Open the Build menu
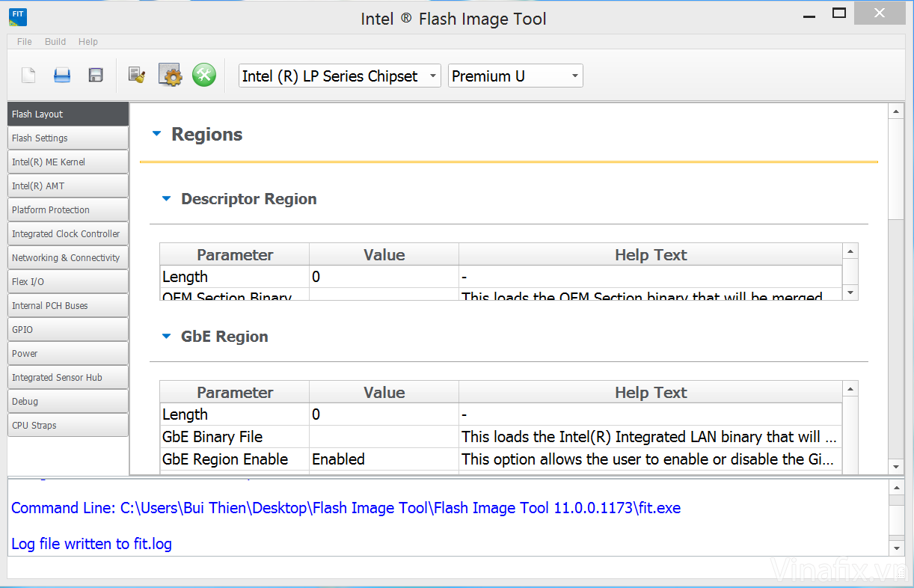Viewport: 914px width, 588px height. coord(55,42)
